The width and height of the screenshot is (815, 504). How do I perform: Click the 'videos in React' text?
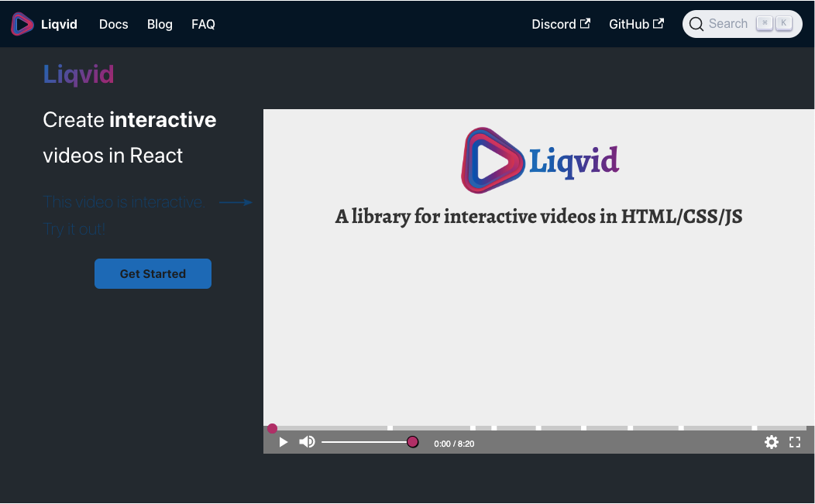[x=113, y=156]
